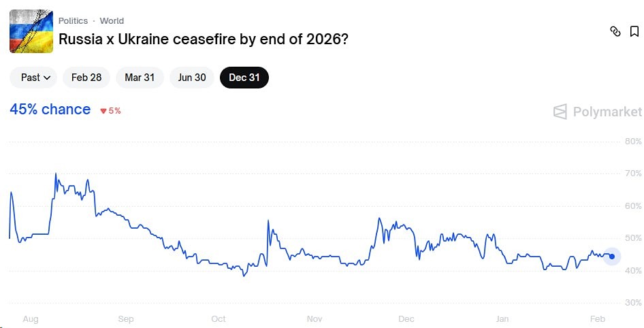Image resolution: width=644 pixels, height=328 pixels.
Task: Switch to the Mar 31 deadline tab
Action: click(140, 78)
